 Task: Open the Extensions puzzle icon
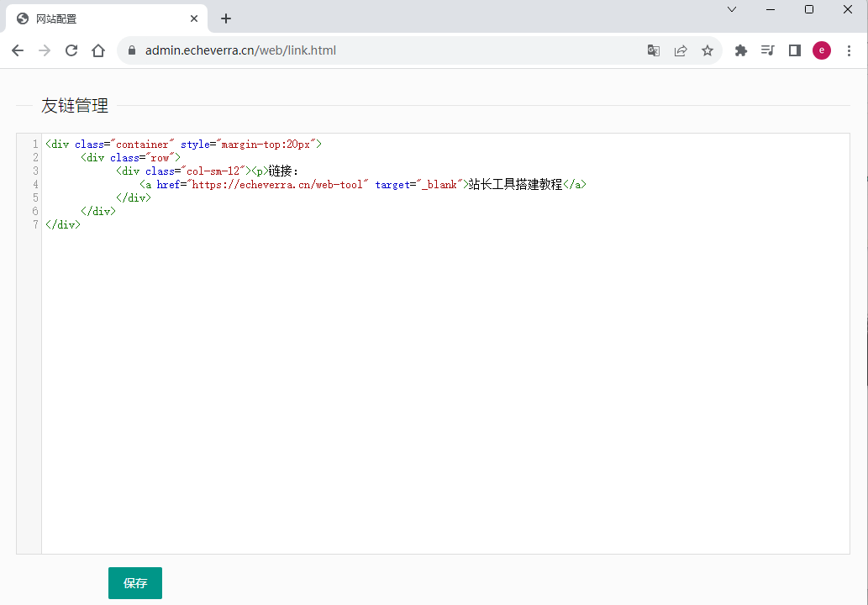[x=740, y=50]
